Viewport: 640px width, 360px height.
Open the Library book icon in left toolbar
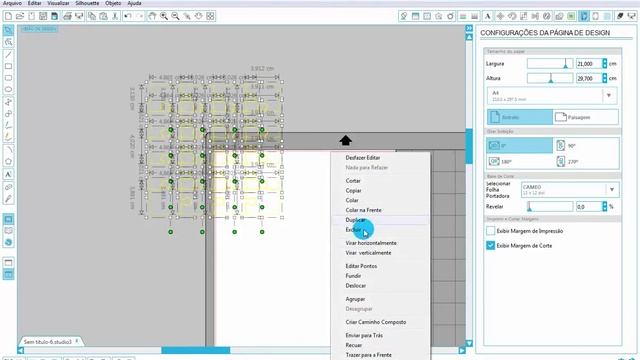coord(8,231)
